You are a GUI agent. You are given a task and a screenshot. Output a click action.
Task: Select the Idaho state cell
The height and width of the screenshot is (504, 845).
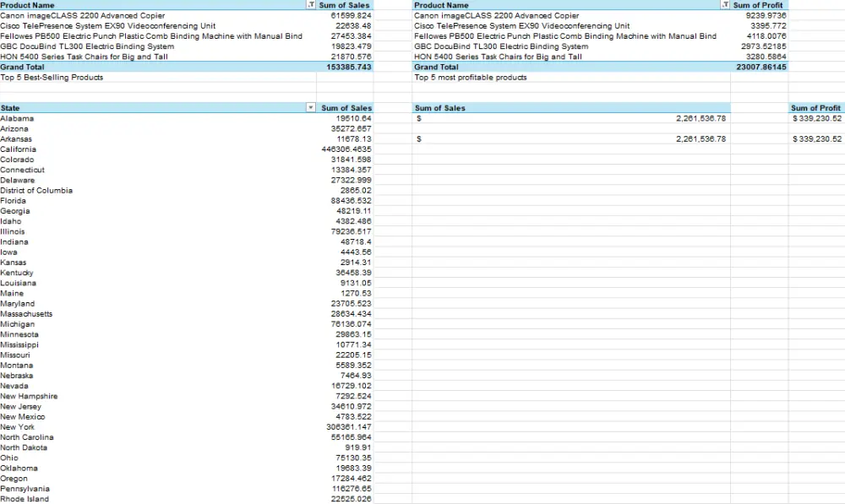11,221
